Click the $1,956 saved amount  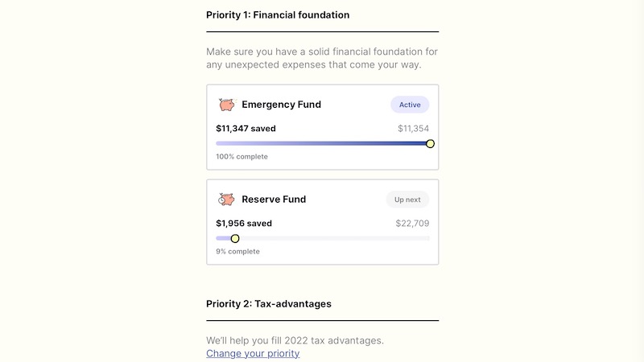point(244,223)
